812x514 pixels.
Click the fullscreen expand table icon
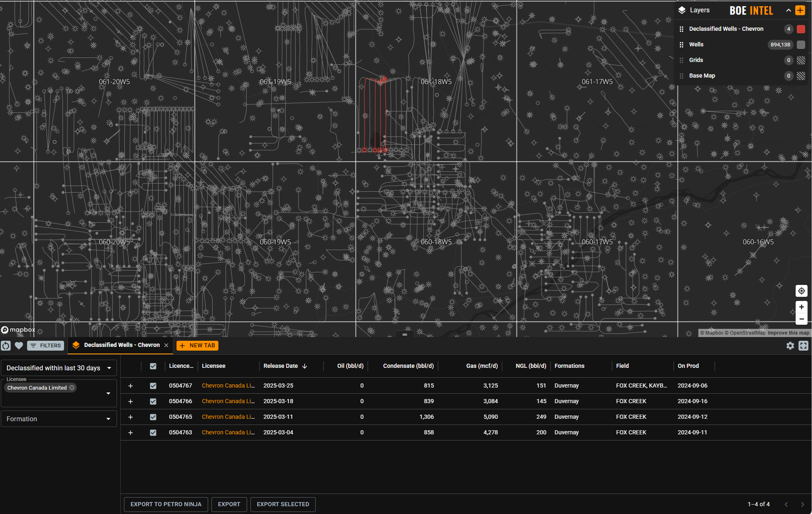pos(803,346)
